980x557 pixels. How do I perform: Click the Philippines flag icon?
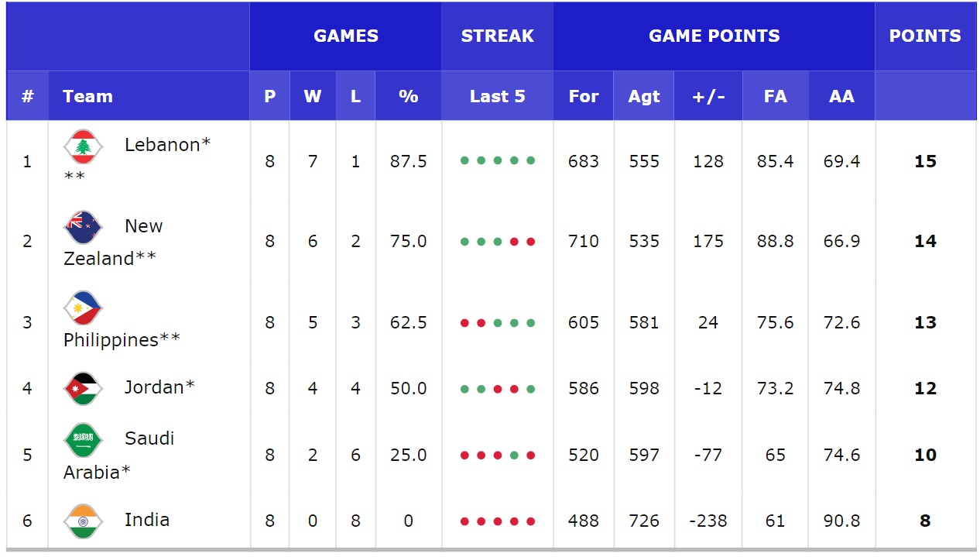pyautogui.click(x=83, y=308)
